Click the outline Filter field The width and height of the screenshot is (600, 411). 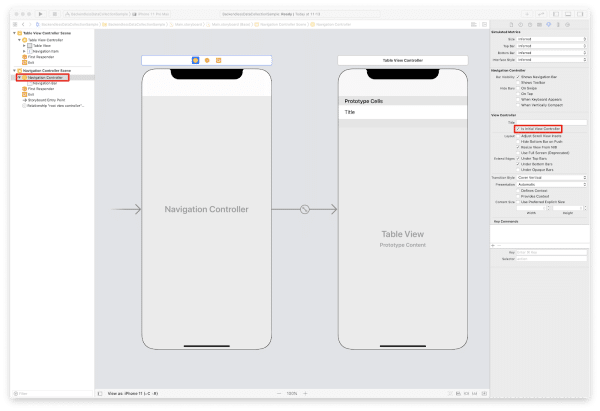(53, 393)
